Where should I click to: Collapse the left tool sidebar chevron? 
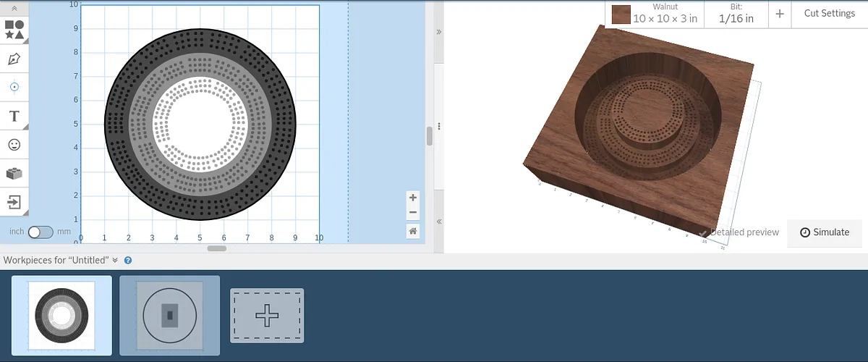tap(14, 7)
